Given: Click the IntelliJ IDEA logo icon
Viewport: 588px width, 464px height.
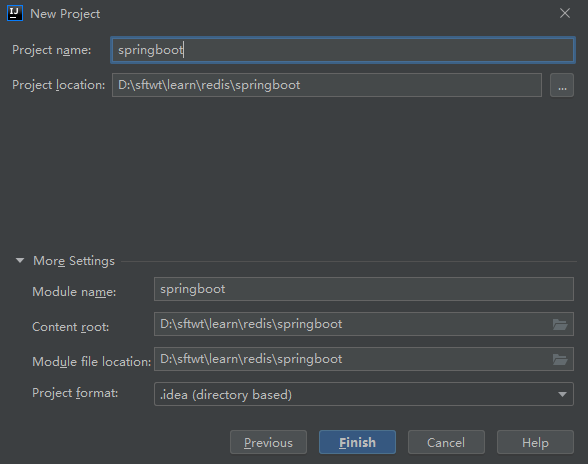Looking at the screenshot, I should [15, 13].
